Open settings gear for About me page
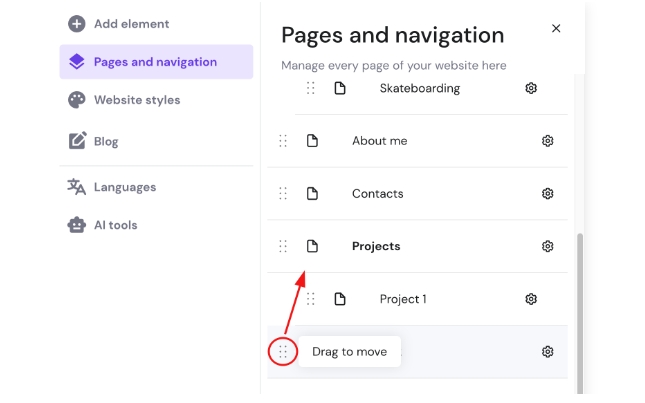645x403 pixels. tap(547, 141)
